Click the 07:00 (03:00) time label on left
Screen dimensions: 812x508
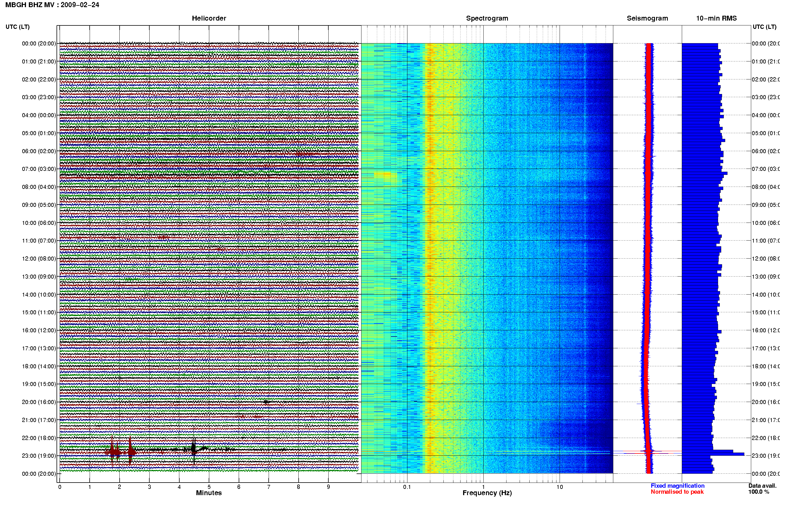pyautogui.click(x=39, y=169)
